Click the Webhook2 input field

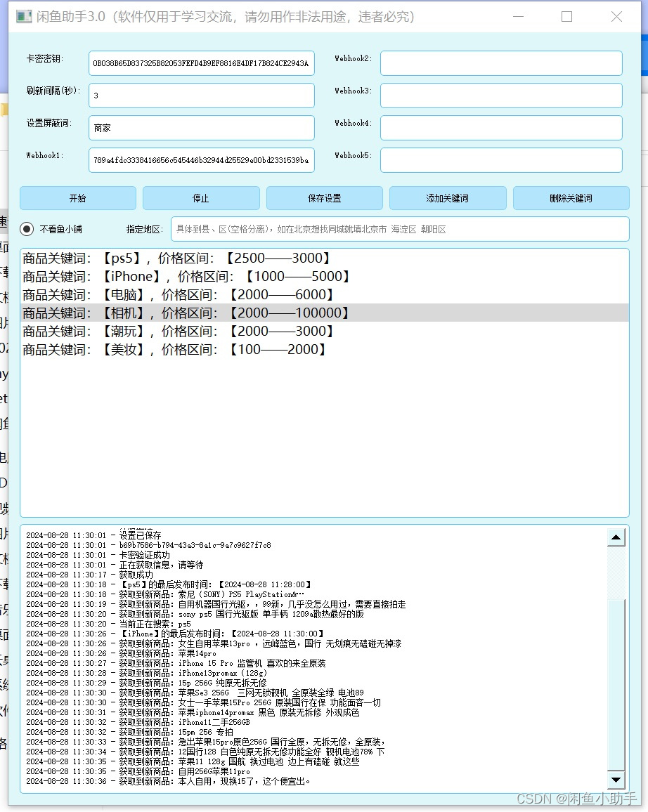pyautogui.click(x=501, y=63)
